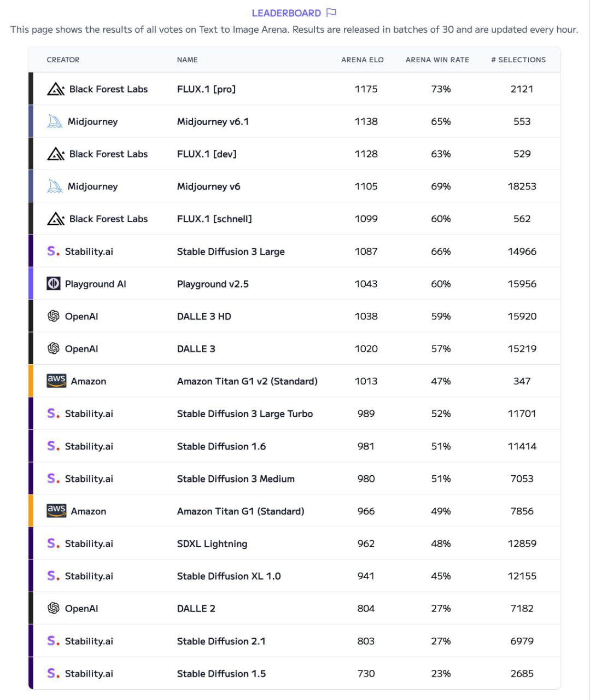Click the # Selections column header
The height and width of the screenshot is (700, 590).
pyautogui.click(x=518, y=60)
